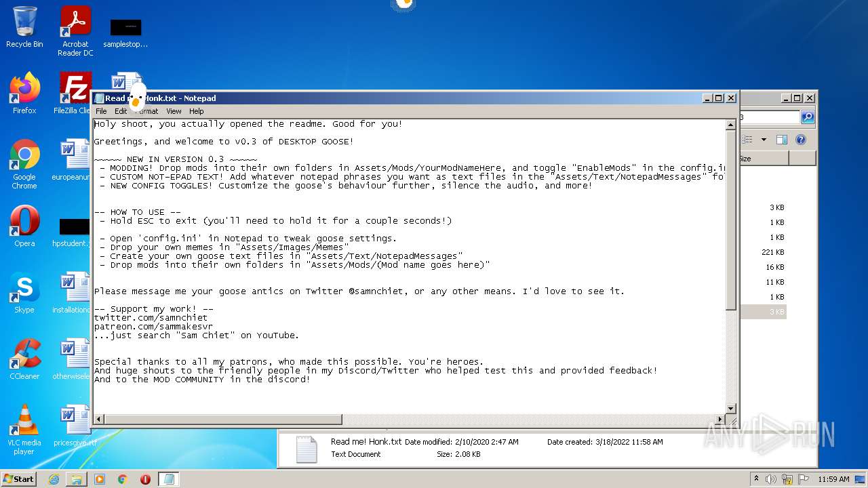Open Chrome from the taskbar
The height and width of the screenshot is (488, 868).
click(123, 479)
